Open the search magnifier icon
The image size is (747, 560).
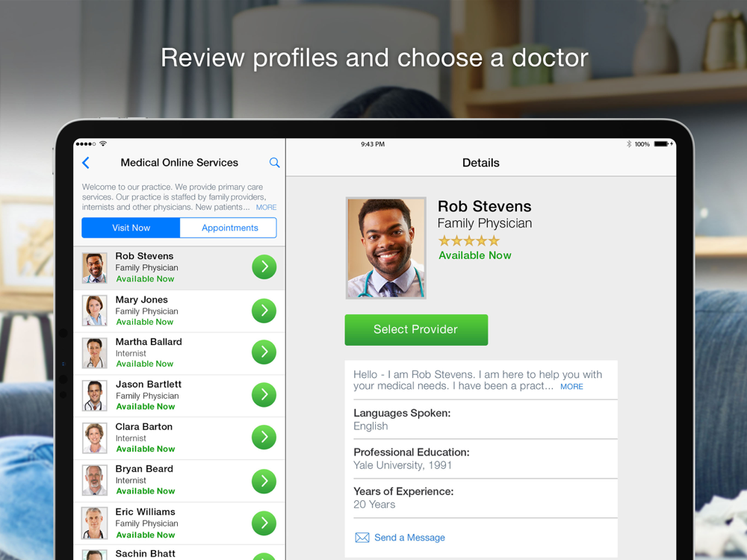click(274, 162)
